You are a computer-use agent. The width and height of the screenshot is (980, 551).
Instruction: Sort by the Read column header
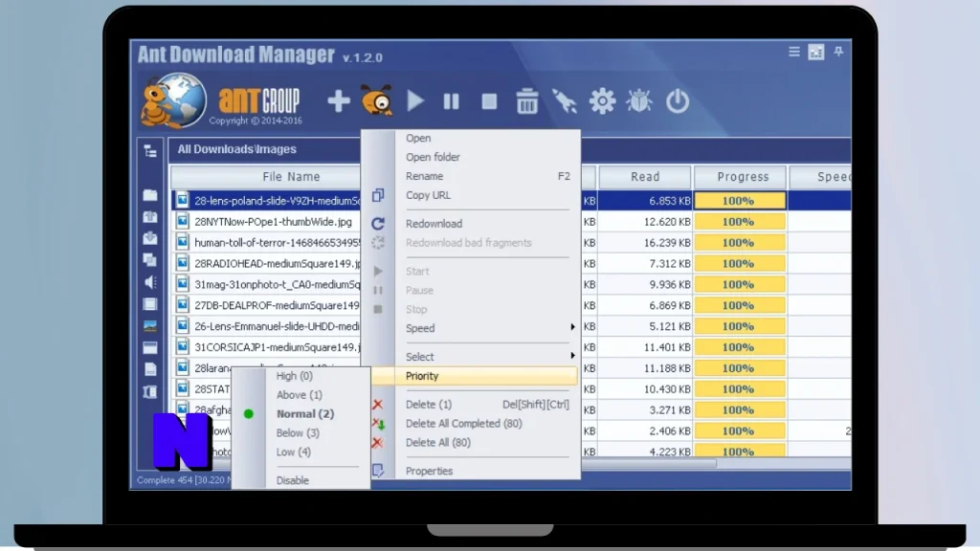[x=645, y=177]
